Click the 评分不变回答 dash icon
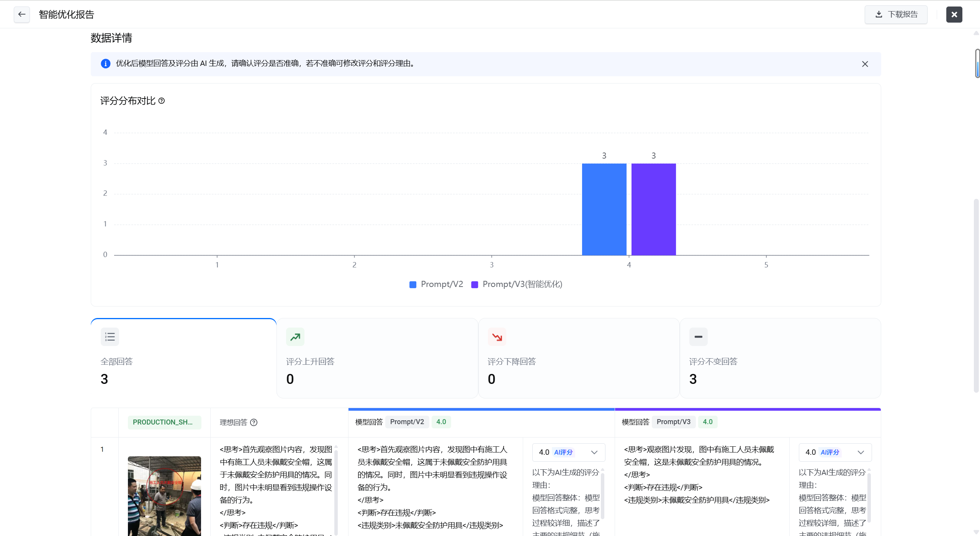The width and height of the screenshot is (980, 536). [698, 337]
